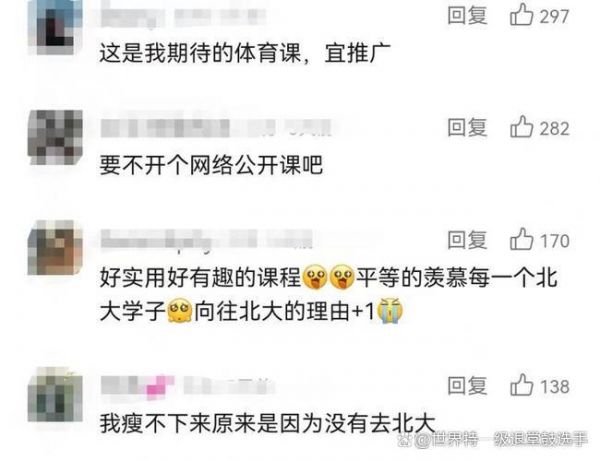This screenshot has width=600, height=461.
Task: Open username above 好实用好有趣 comment
Action: (207, 239)
